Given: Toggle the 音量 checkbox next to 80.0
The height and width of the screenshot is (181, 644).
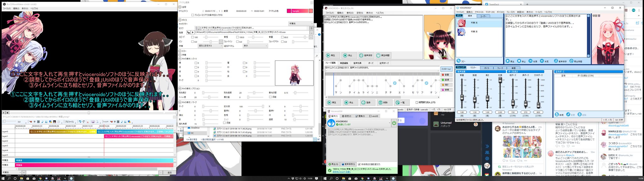Looking at the screenshot, I should tap(282, 37).
